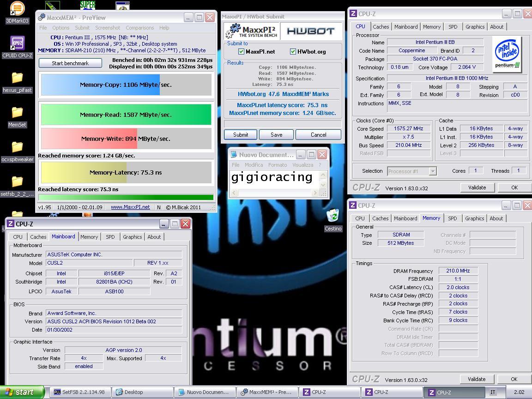This screenshot has height=399, width=532.
Task: Switch to SetFSB 2.2.134.98 taskbar item
Action: 80,392
